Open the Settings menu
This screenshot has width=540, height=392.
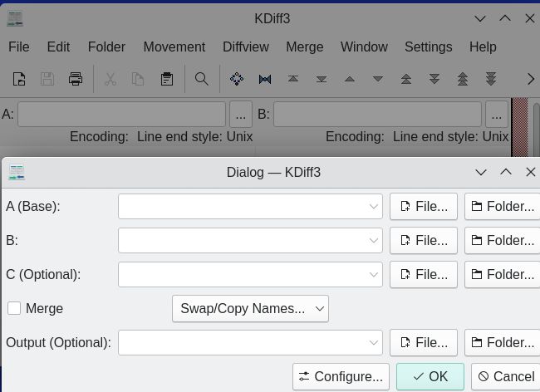[428, 47]
